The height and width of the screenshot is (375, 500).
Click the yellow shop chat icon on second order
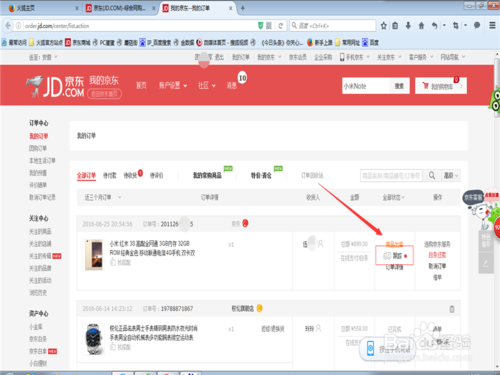259,308
